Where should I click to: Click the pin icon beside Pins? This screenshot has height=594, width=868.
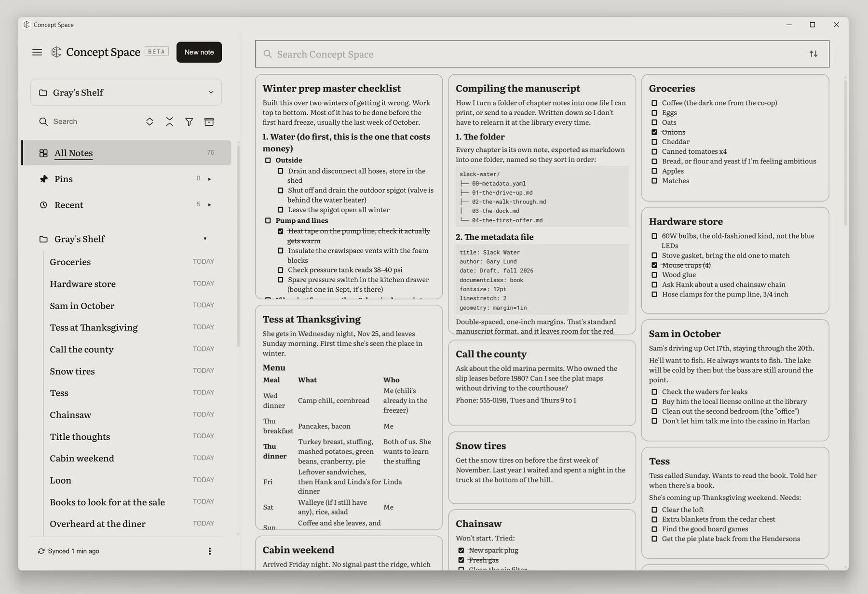(x=43, y=179)
